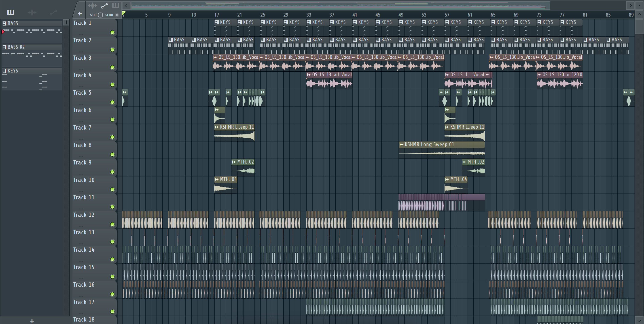Select the KEYS pattern in the picker
644x324 pixels.
(x=32, y=71)
